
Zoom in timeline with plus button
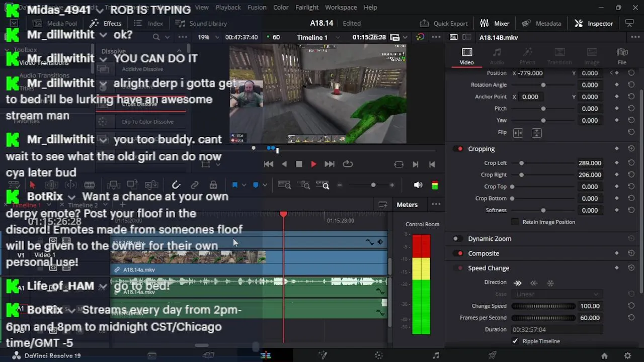392,185
